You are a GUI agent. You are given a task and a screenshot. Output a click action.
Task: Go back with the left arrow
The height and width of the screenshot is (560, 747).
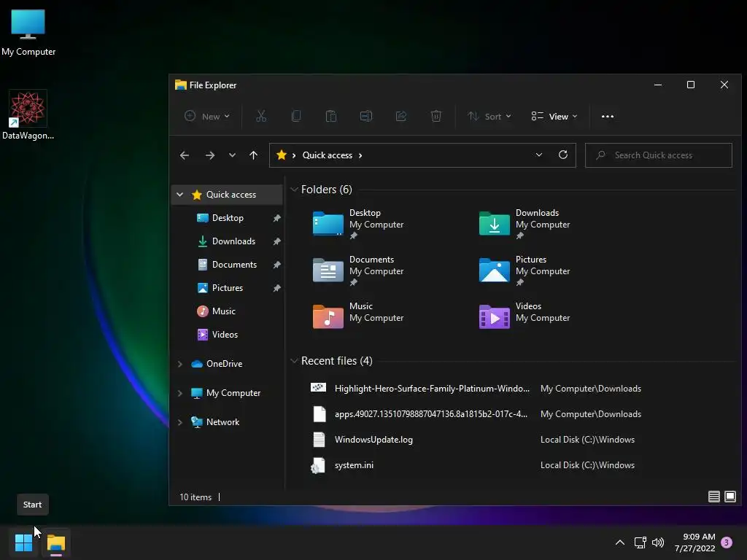click(185, 155)
